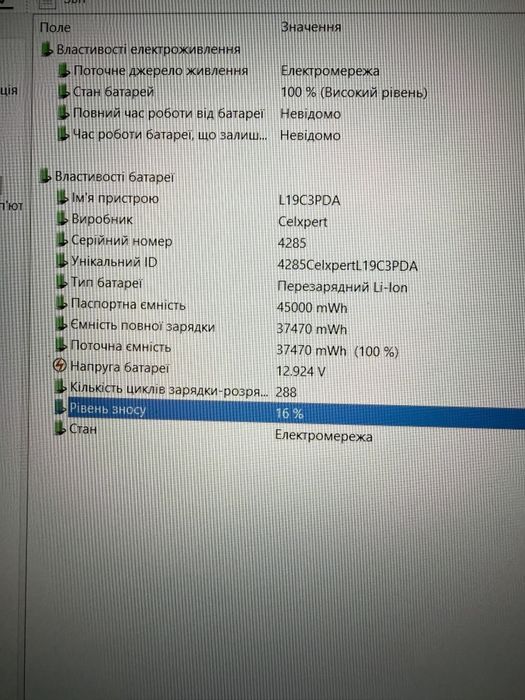Screen dimensions: 525x700
Task: Select the Властивості електроживлення group header
Action: 141,49
